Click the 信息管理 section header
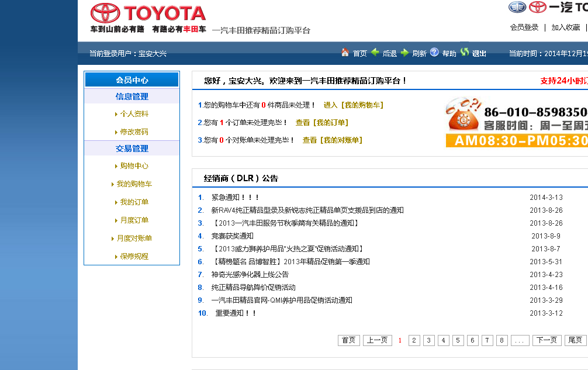The height and width of the screenshot is (370, 588). tap(132, 96)
